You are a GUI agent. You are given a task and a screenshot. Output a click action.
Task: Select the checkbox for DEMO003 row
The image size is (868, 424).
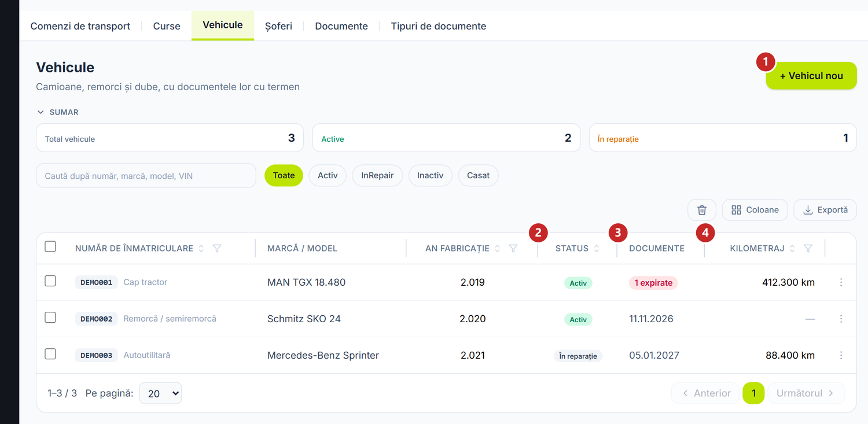coord(50,353)
